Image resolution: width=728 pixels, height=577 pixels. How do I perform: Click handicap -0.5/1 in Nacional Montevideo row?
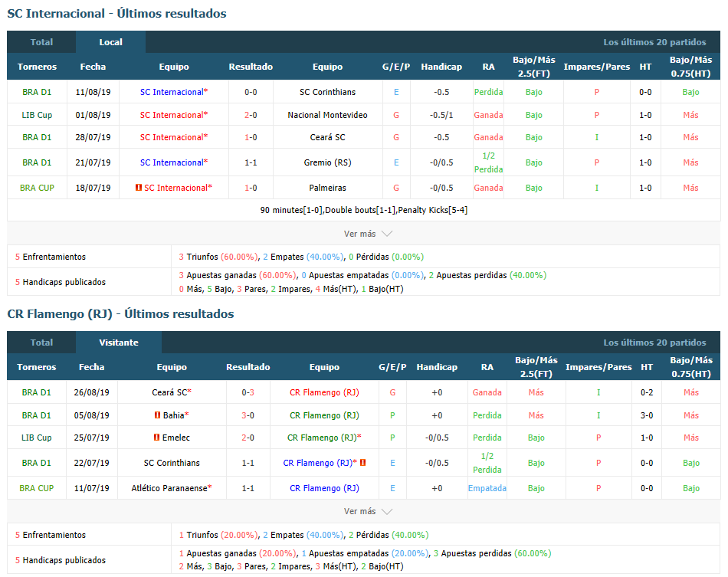pyautogui.click(x=441, y=115)
